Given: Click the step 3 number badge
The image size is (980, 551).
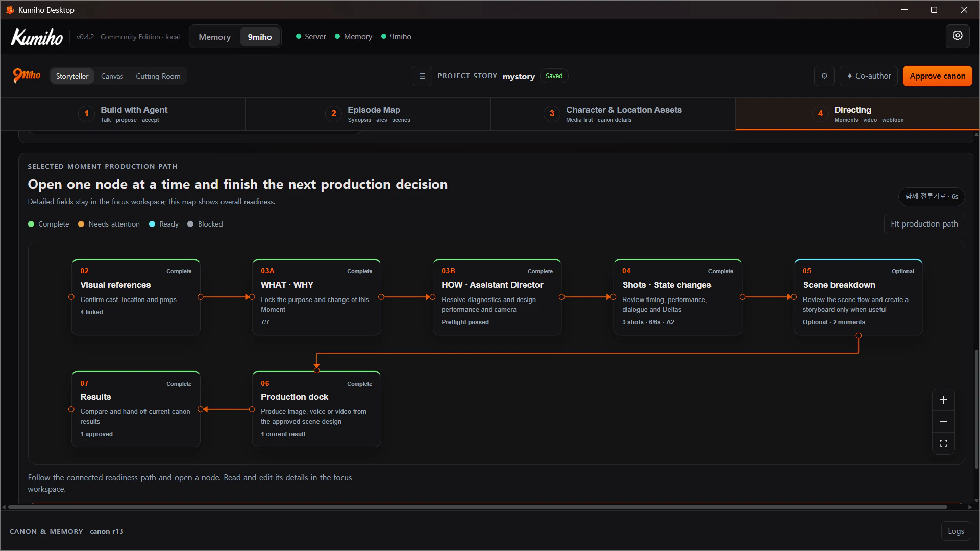Looking at the screenshot, I should coord(552,113).
